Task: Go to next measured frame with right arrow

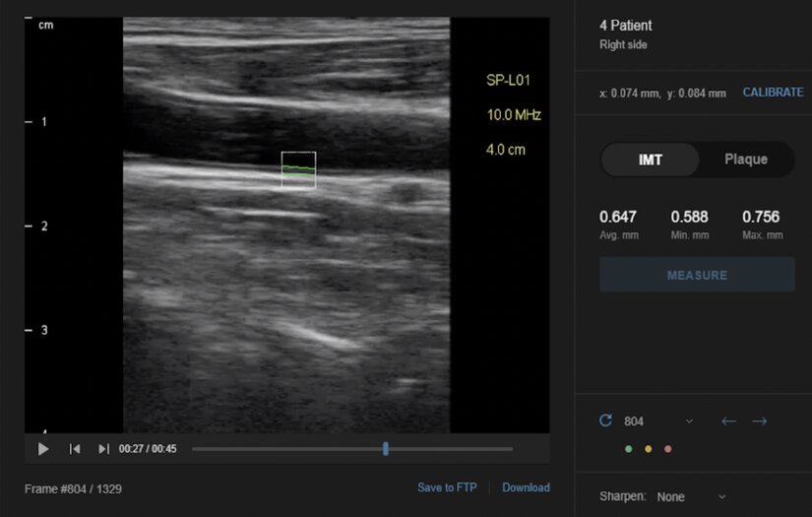Action: (x=760, y=421)
